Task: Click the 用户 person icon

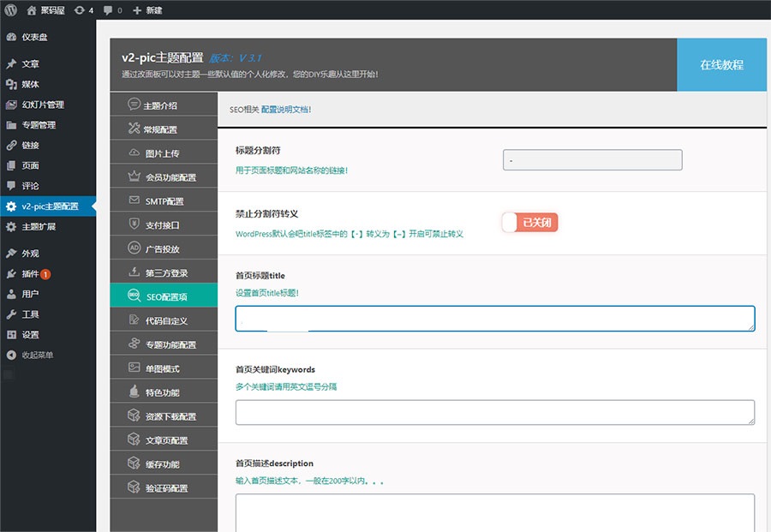Action: pos(11,294)
